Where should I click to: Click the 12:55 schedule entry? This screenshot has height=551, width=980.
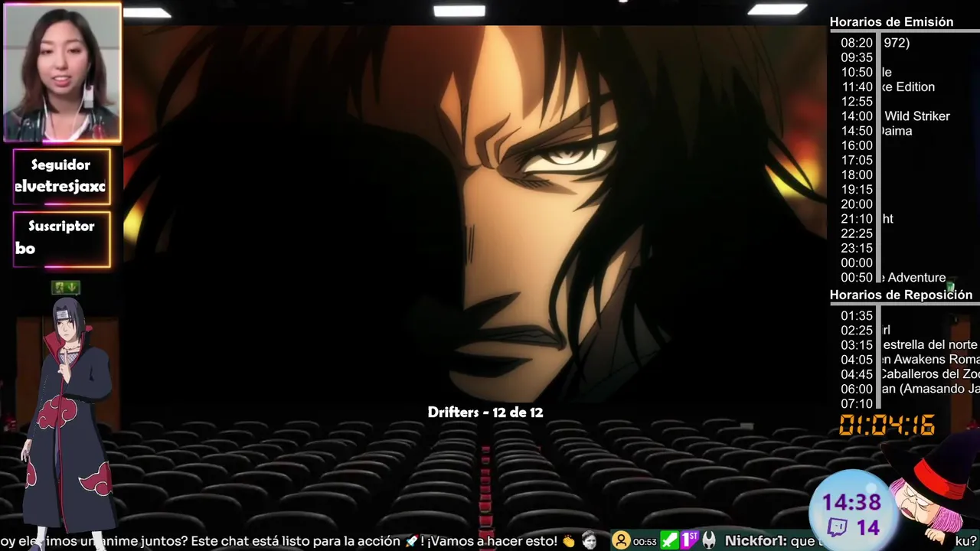(x=857, y=101)
